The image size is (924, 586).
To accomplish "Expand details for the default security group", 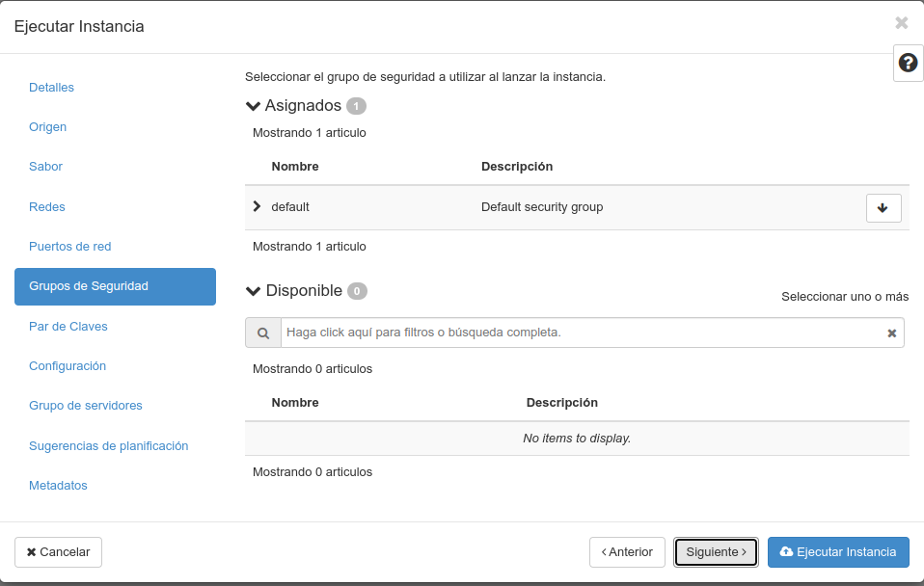I will pos(257,206).
